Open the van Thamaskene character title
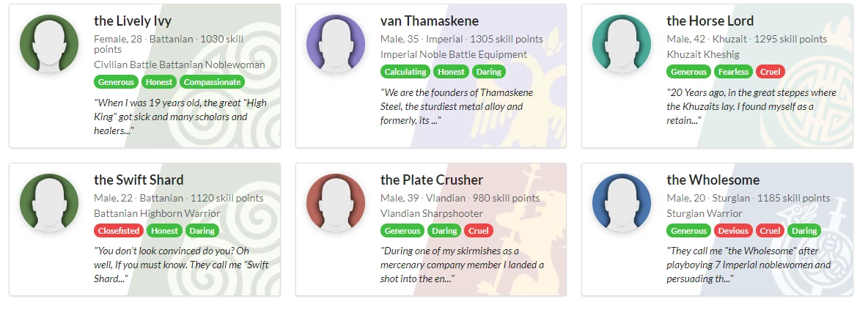 coord(430,21)
